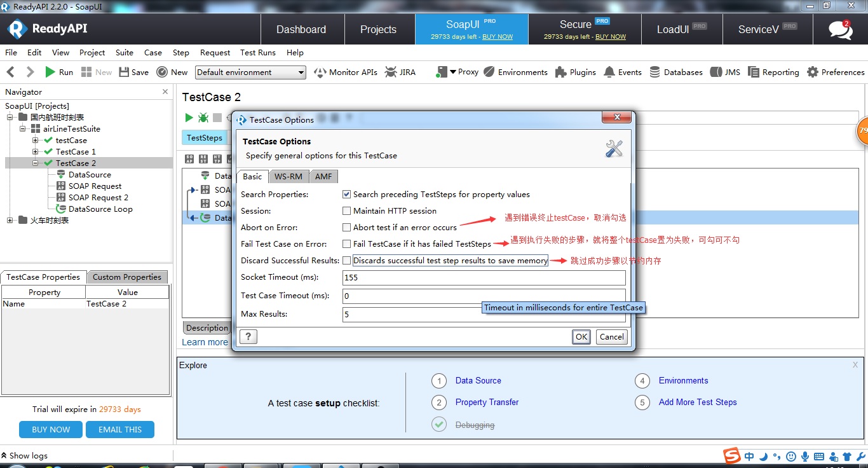Open the Test Runs menu
This screenshot has width=868, height=468.
pyautogui.click(x=258, y=53)
